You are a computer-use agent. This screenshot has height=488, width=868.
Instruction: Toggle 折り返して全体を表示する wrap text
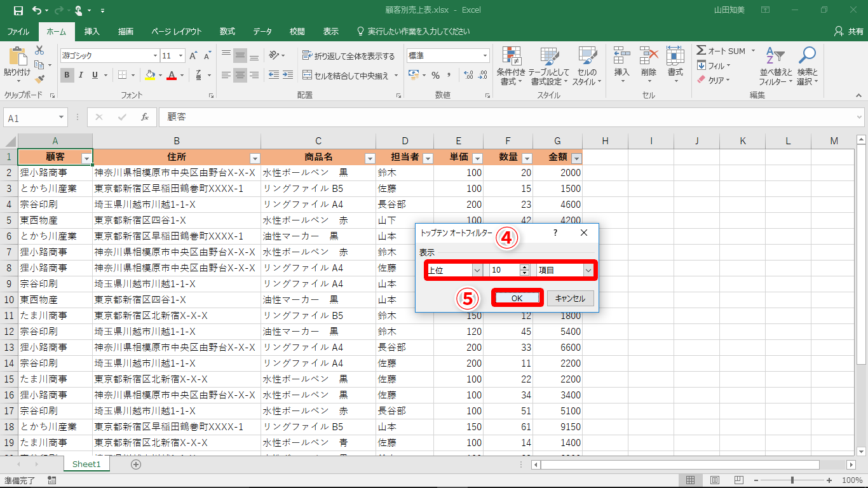pyautogui.click(x=348, y=56)
